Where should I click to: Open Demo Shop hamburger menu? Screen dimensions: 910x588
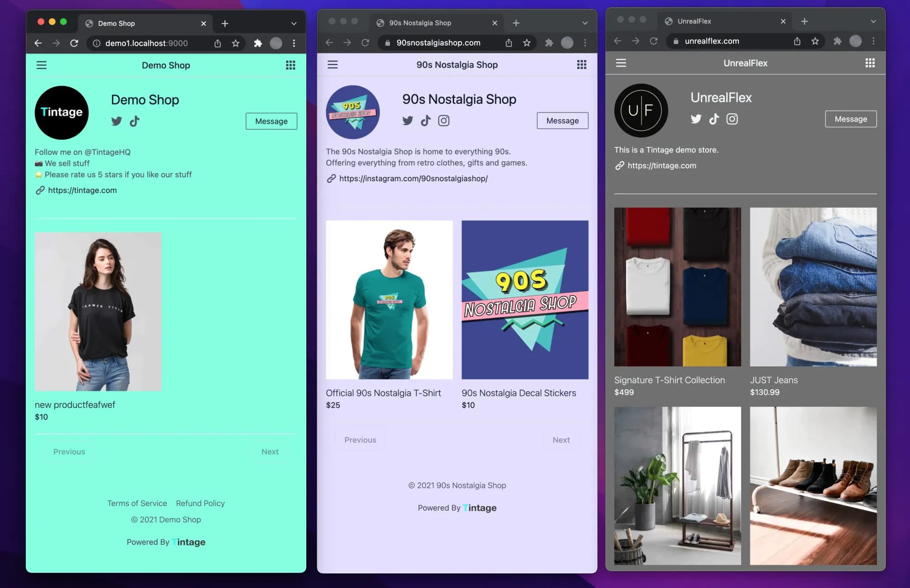pyautogui.click(x=41, y=65)
